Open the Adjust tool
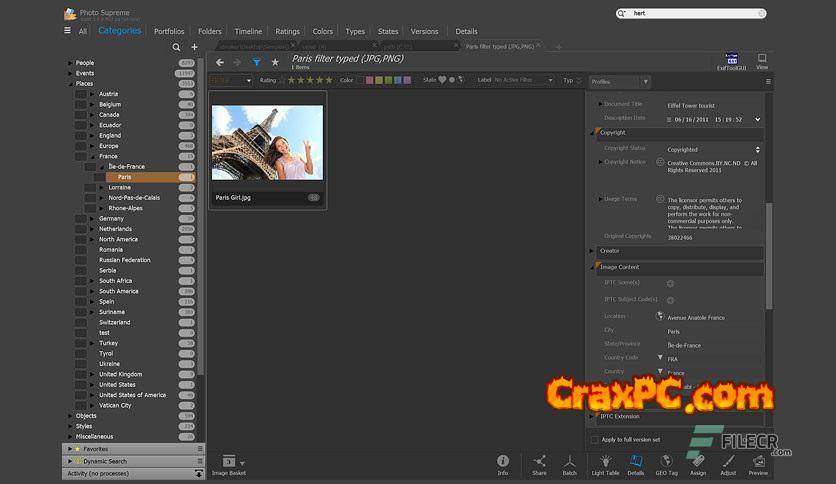 tap(728, 463)
